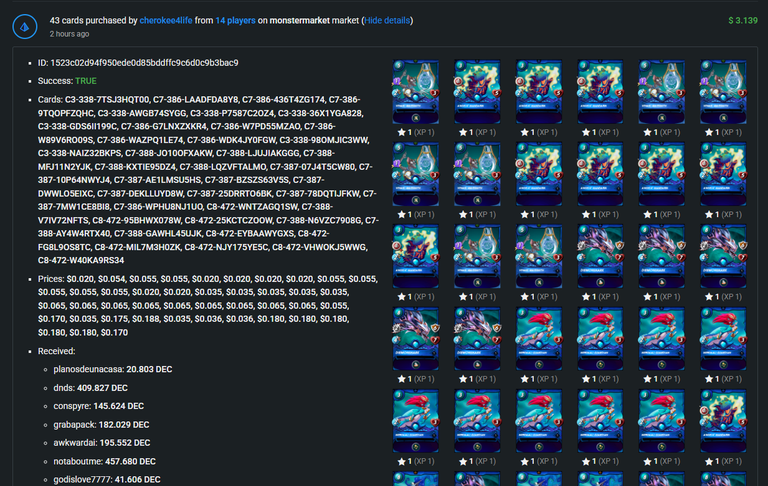768x486 pixels.
Task: Open the second card thumbnail in the top row
Action: 477,92
